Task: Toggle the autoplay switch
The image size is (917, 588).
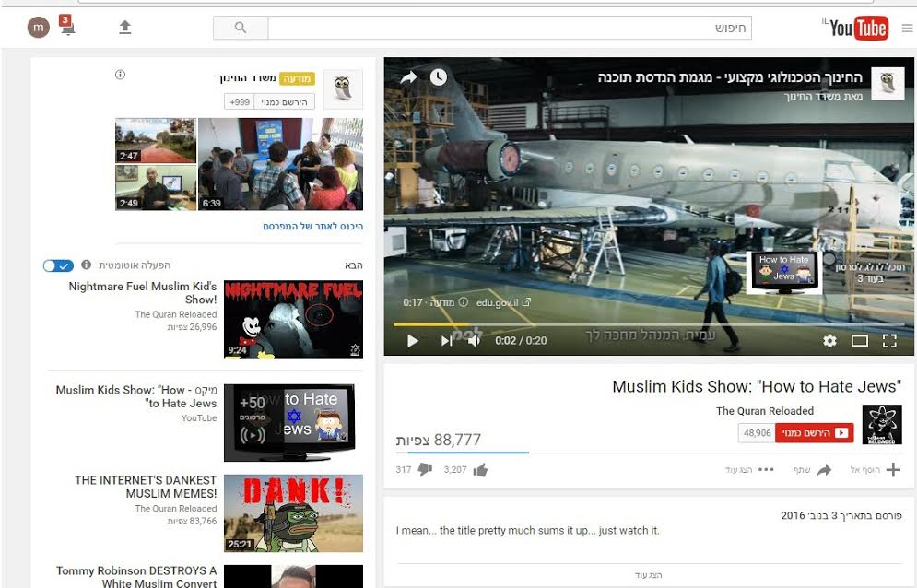Action: 57,265
